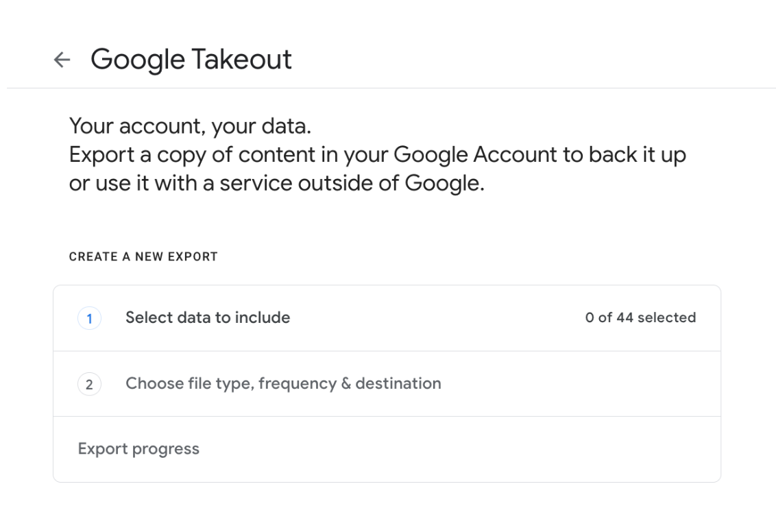The image size is (776, 532).
Task: Click the 0 of 44 selected counter
Action: coord(640,318)
